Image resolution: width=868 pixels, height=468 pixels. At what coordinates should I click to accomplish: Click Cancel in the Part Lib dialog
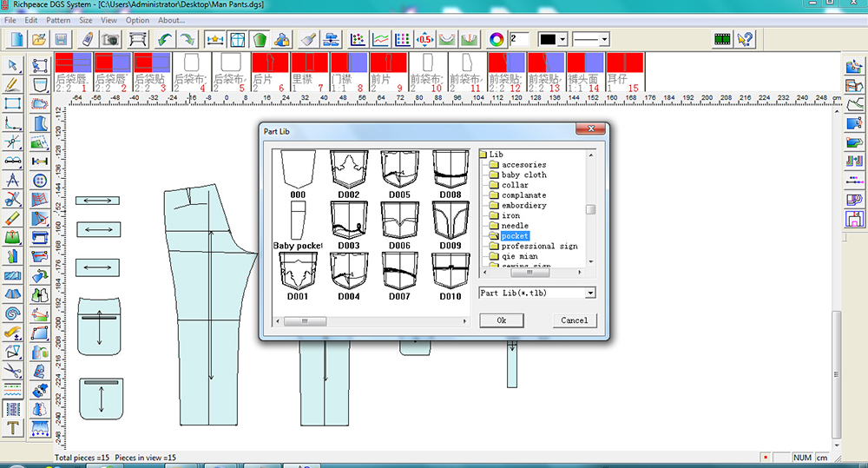pos(574,320)
